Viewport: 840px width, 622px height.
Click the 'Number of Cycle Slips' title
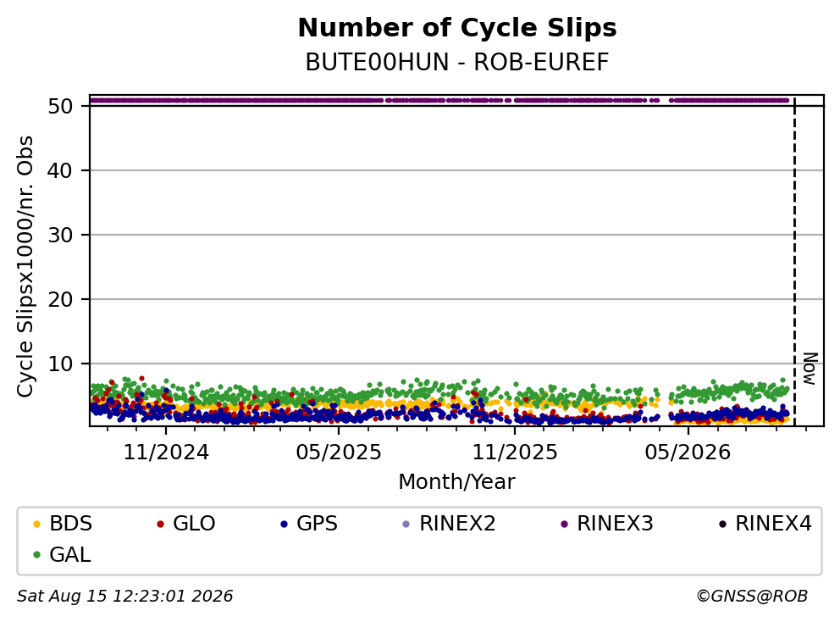coord(457,28)
